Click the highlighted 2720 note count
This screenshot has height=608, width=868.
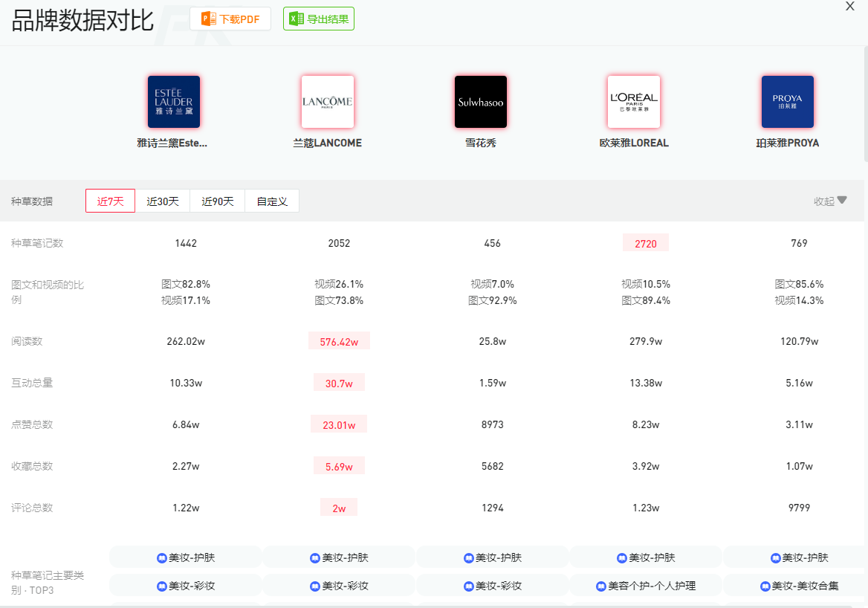coord(646,244)
